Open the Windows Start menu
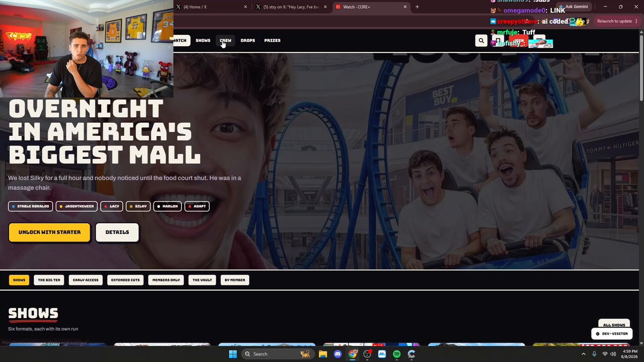Screen dimensions: 644x362 pos(233,354)
